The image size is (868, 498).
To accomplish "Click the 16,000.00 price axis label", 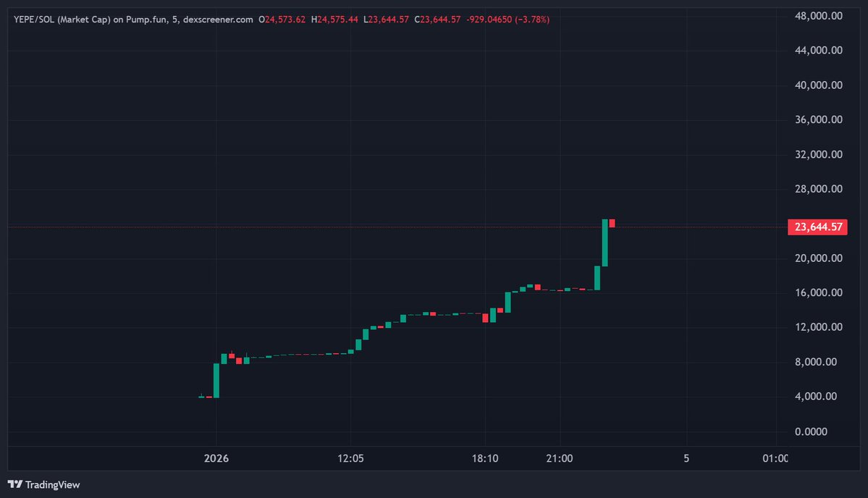I will click(x=818, y=292).
